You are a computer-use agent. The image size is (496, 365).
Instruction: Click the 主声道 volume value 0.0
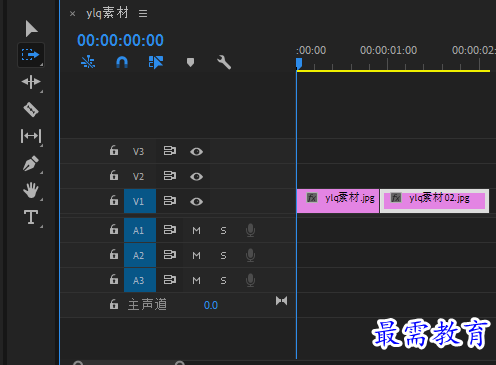211,305
